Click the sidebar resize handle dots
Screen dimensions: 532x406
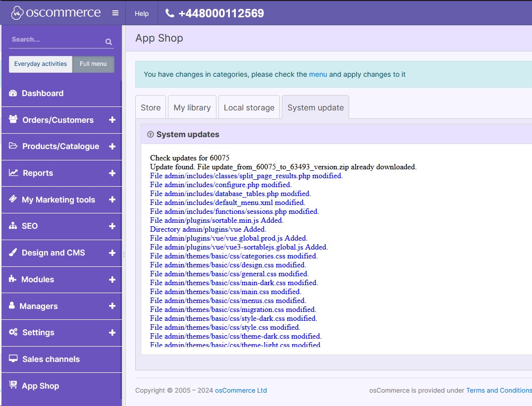click(x=124, y=254)
